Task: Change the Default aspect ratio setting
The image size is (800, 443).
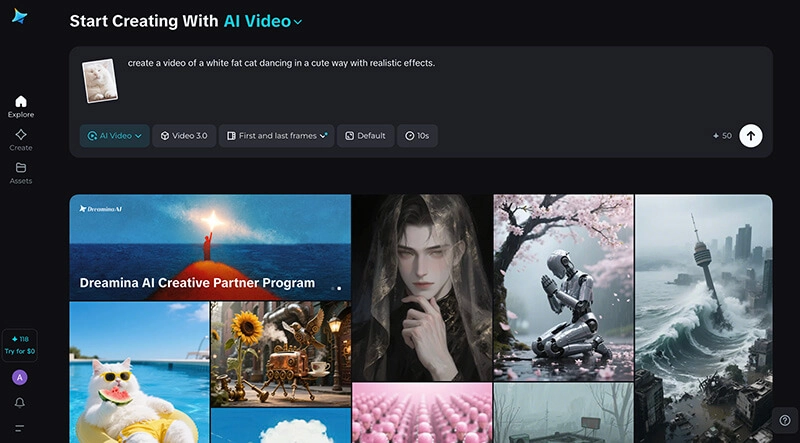Action: pyautogui.click(x=366, y=136)
